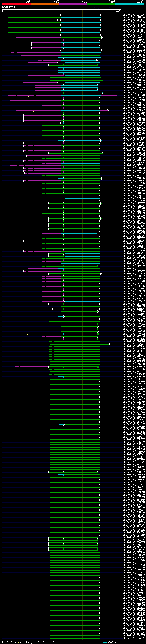
Task: Open hit UniRef100_P27518
Action: tap(134, 100)
